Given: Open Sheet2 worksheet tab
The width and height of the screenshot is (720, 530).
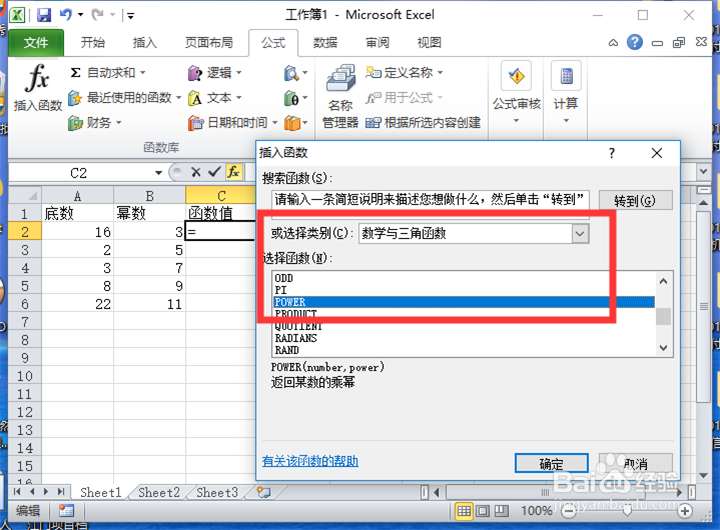Looking at the screenshot, I should point(159,492).
